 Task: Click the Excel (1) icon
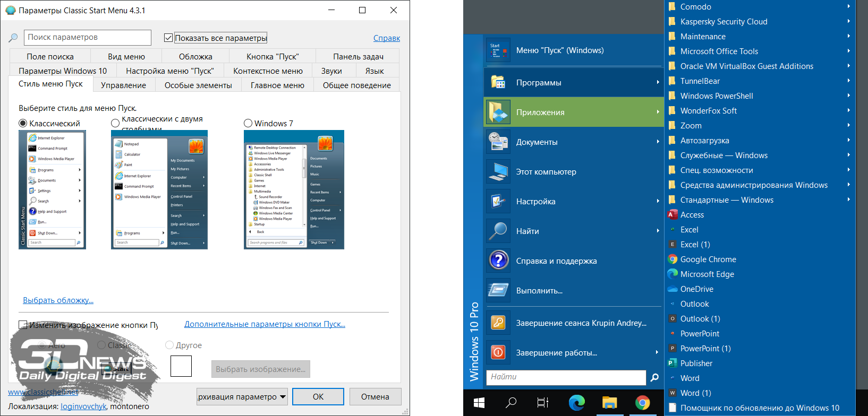pyautogui.click(x=673, y=245)
